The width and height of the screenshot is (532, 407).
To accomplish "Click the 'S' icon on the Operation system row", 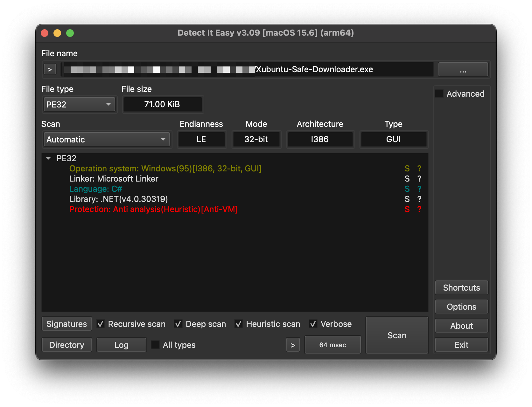I will click(407, 169).
